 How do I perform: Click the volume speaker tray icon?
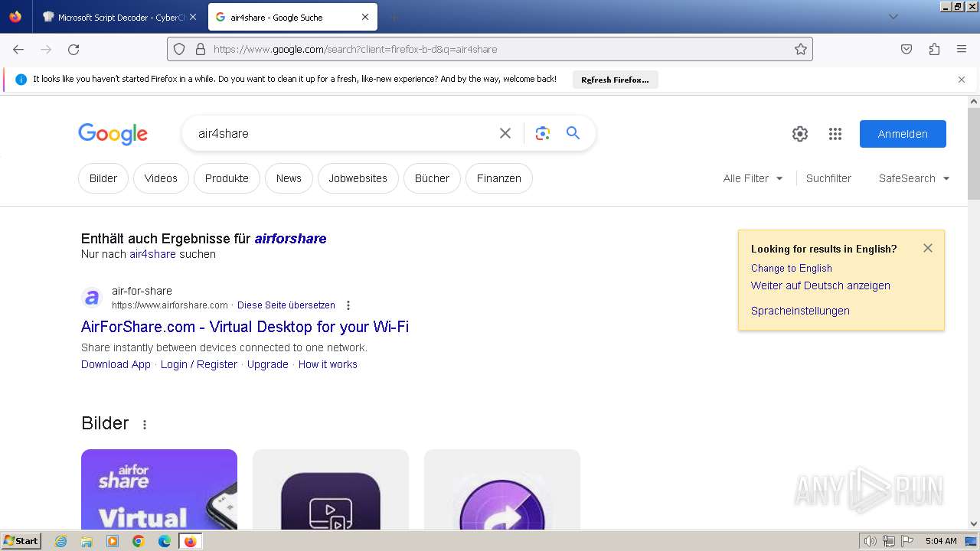click(871, 541)
